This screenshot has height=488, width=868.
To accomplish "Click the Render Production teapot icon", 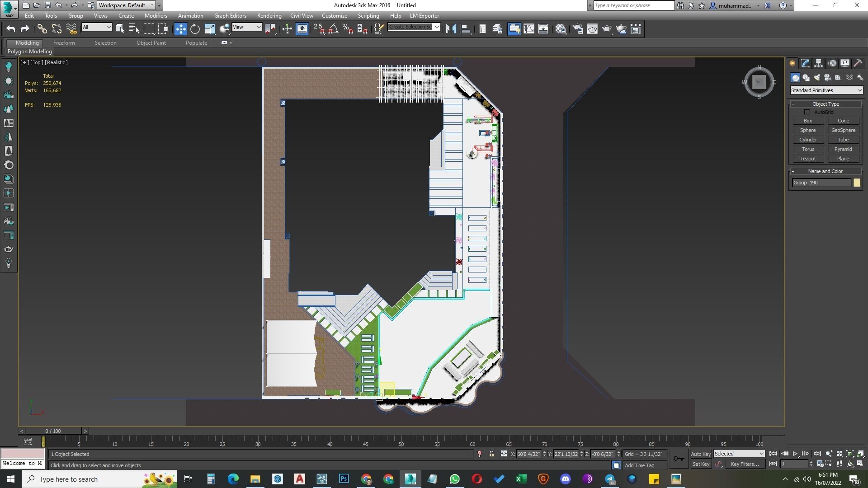I will (x=607, y=29).
